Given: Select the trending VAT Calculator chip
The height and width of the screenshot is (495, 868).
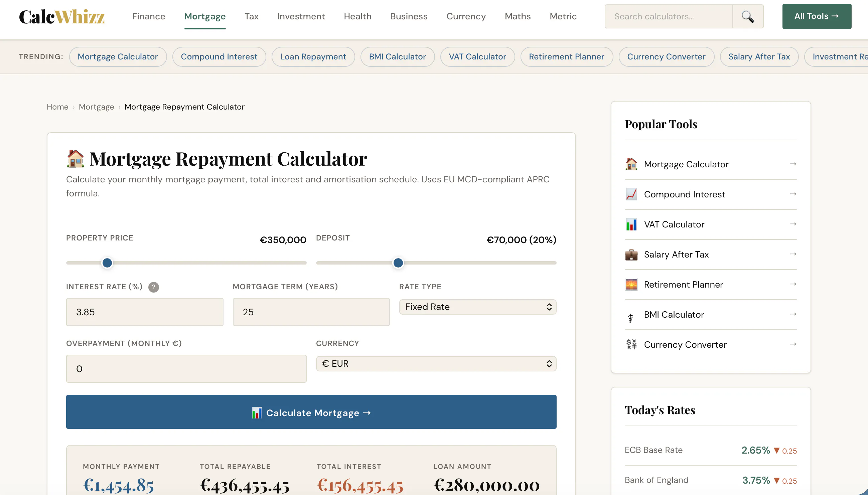Looking at the screenshot, I should (477, 56).
